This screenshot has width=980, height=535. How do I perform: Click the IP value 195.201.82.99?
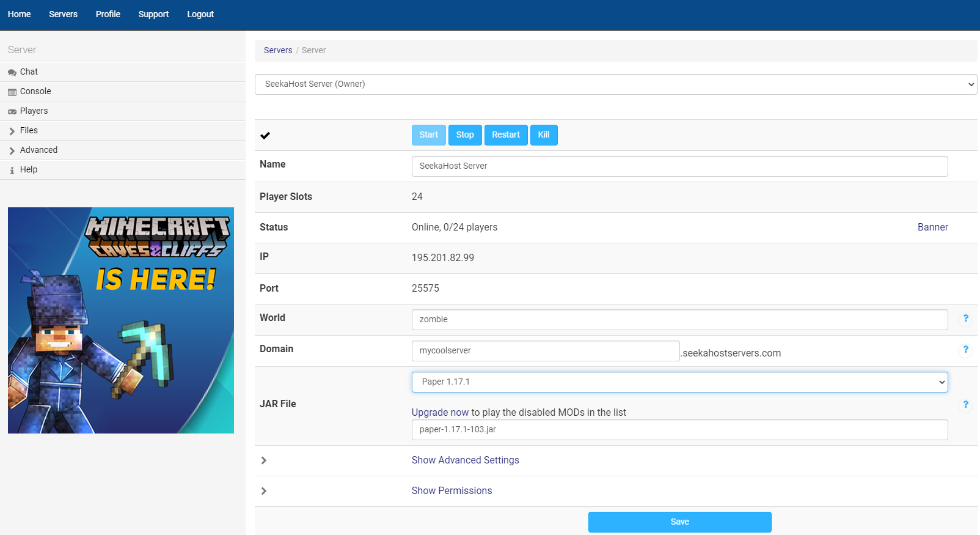pyautogui.click(x=443, y=258)
